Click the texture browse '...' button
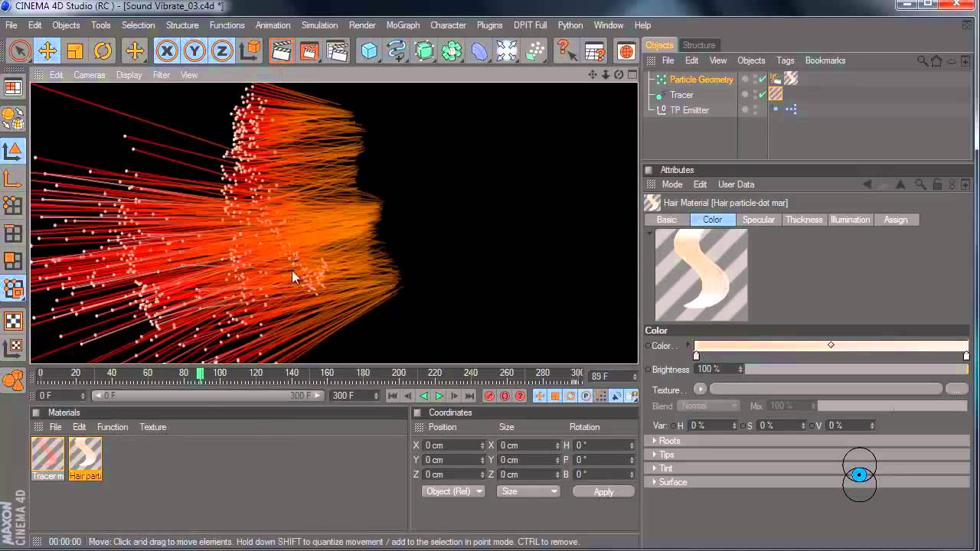The height and width of the screenshot is (551, 980). (957, 389)
